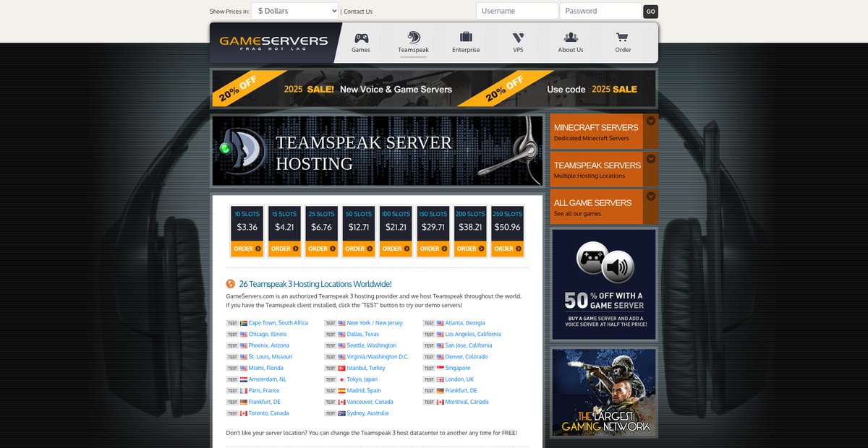Click the Turkey flag beside Istanbul
Viewport: 868px width, 448px height.
(x=342, y=368)
